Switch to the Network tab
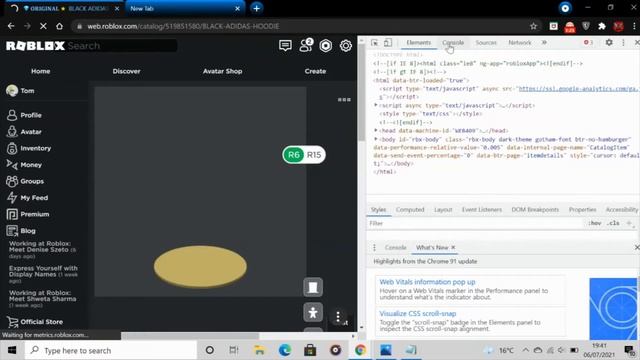Image resolution: width=640 pixels, height=360 pixels. click(x=520, y=42)
